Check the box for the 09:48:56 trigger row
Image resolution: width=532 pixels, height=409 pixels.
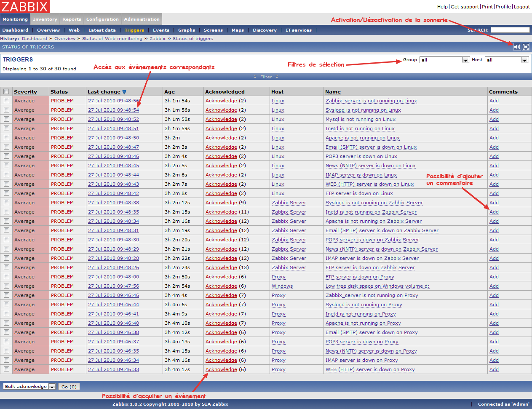click(x=6, y=101)
